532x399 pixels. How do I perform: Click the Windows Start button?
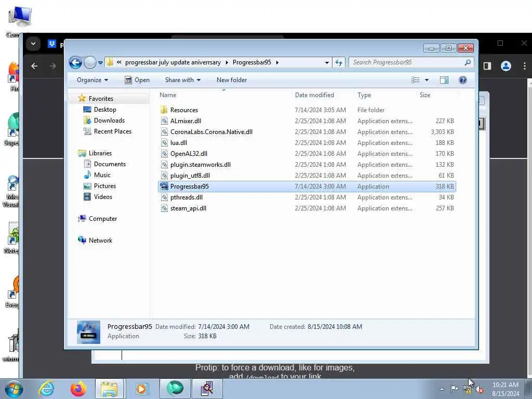(x=14, y=389)
